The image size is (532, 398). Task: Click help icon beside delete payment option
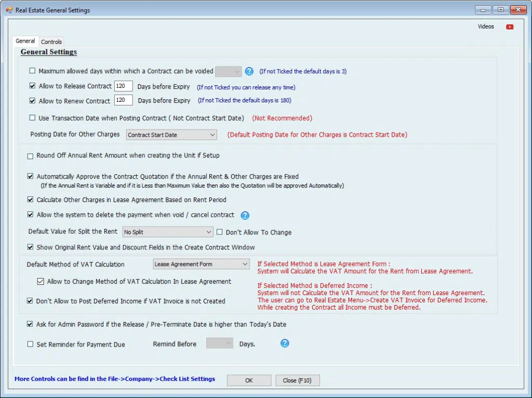point(245,215)
